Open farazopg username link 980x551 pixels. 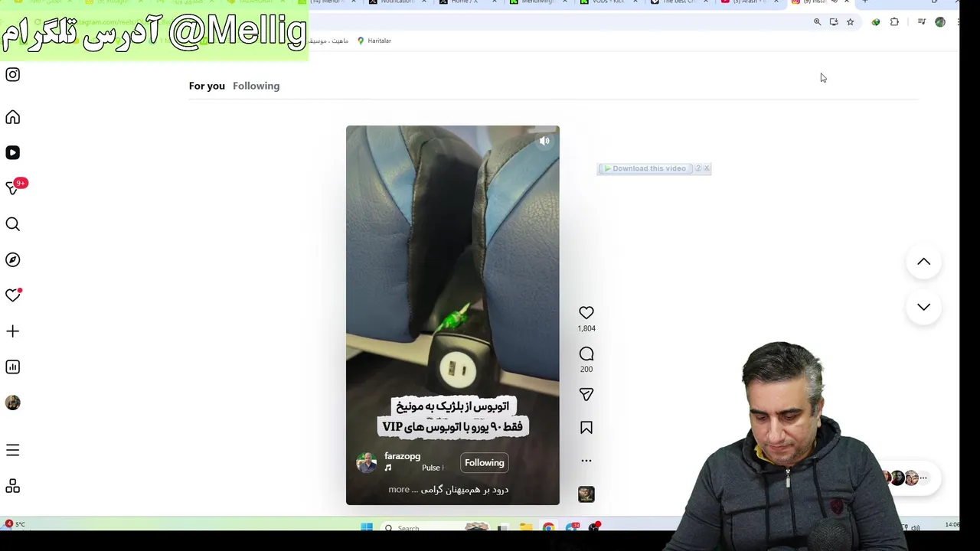(402, 456)
